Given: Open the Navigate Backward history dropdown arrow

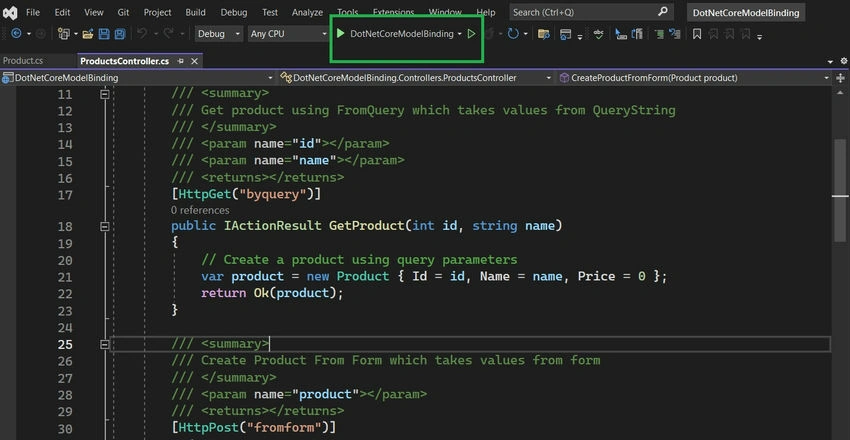Looking at the screenshot, I should (29, 34).
